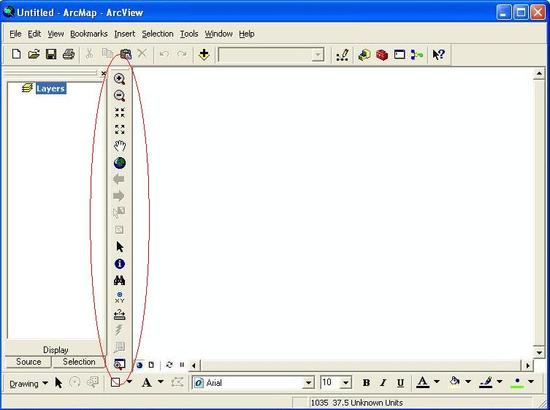Open the marker color dropdown arrow

pos(531,382)
